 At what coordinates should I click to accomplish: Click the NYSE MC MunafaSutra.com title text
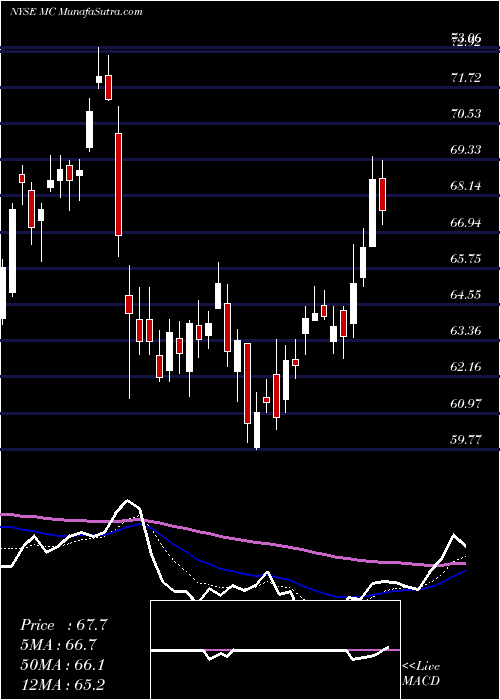click(76, 12)
